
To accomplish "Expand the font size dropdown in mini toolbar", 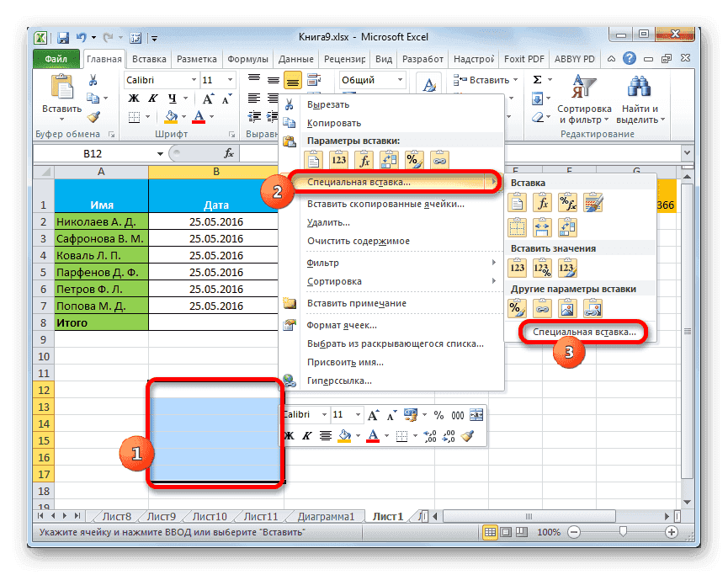I will (x=358, y=414).
